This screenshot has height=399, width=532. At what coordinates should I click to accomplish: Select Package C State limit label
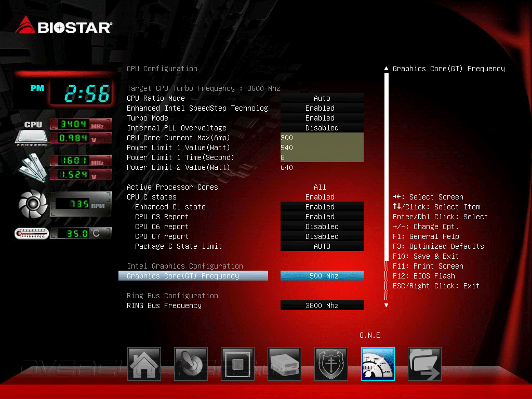point(179,246)
